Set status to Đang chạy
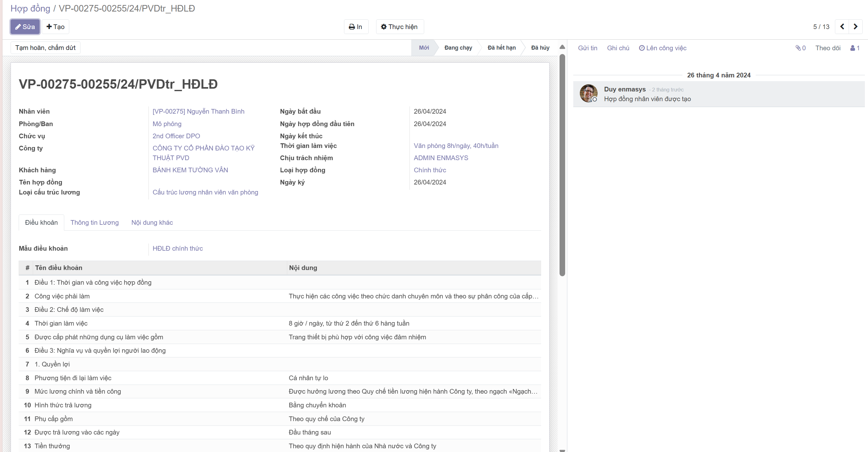This screenshot has height=452, width=868. (458, 47)
